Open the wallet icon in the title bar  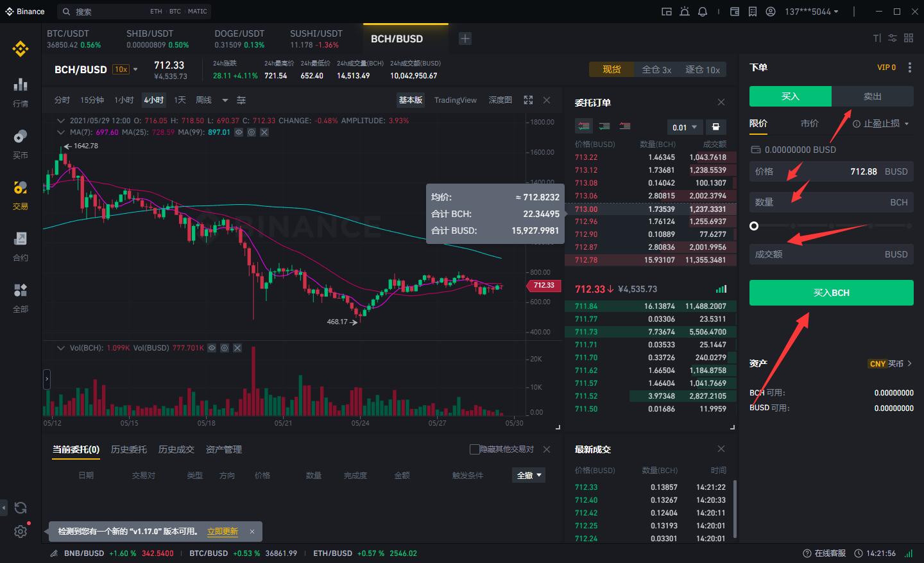click(x=735, y=12)
